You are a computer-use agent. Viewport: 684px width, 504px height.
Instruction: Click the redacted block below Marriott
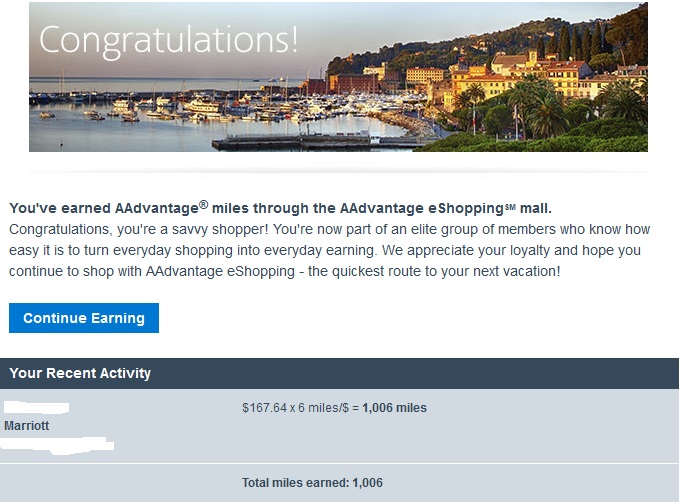[x=60, y=444]
